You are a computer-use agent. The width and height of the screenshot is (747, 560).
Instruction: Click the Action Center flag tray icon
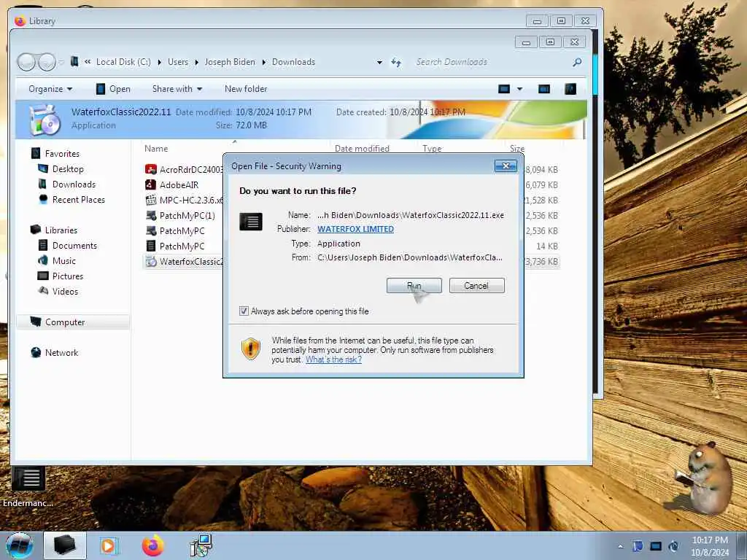[x=638, y=546]
